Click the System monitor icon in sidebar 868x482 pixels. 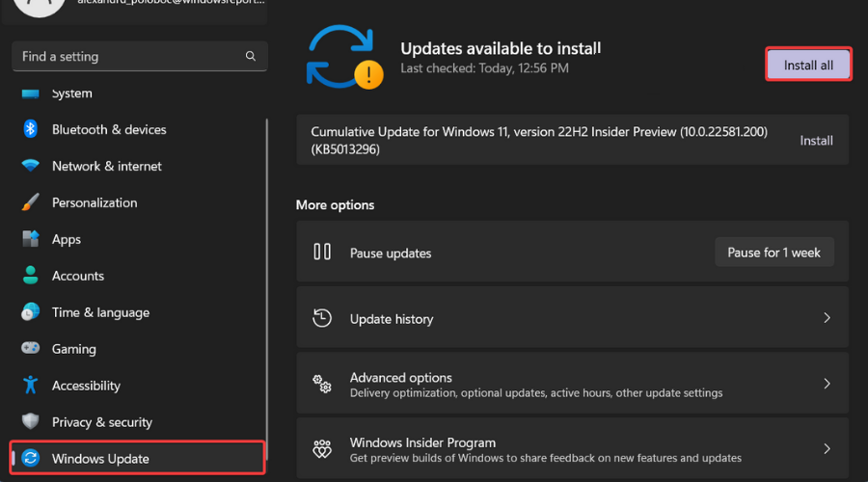tap(31, 94)
